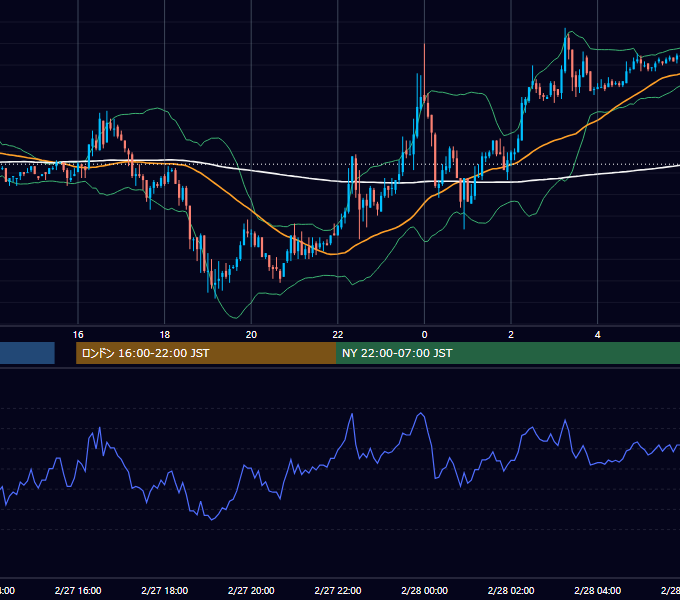Click the 2/28 04:00 date label
The width and height of the screenshot is (680, 600).
click(x=598, y=590)
